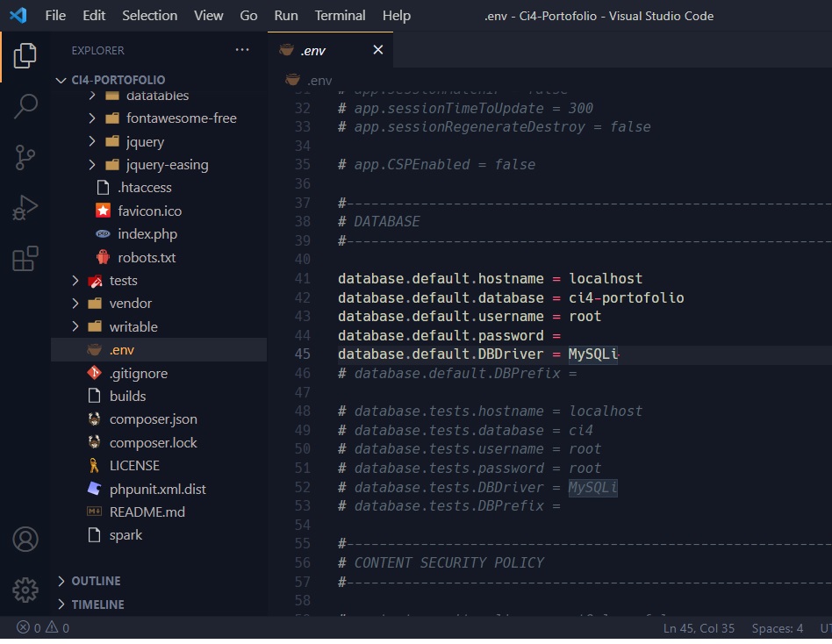Open the Terminal menu
832x644 pixels.
pyautogui.click(x=340, y=16)
